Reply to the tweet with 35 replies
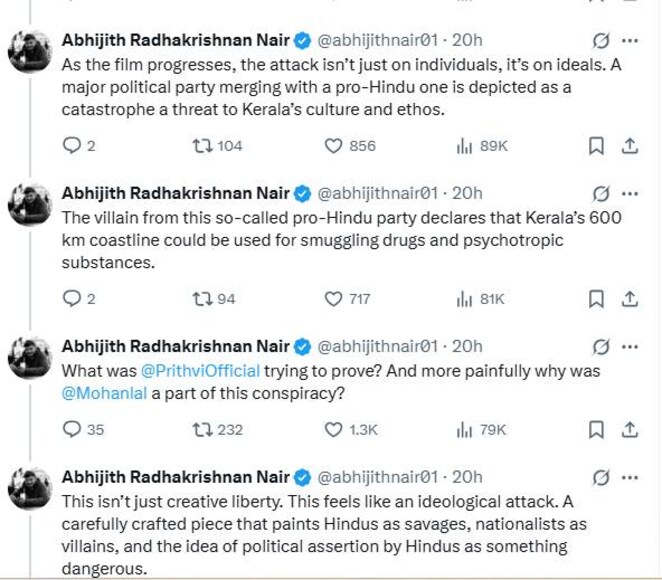This screenshot has height=580, width=662. (71, 430)
